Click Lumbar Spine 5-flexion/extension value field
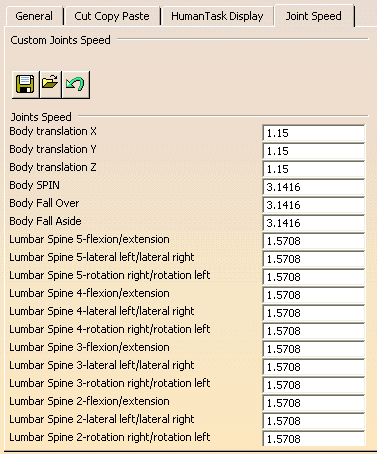The height and width of the screenshot is (454, 377). tap(314, 241)
